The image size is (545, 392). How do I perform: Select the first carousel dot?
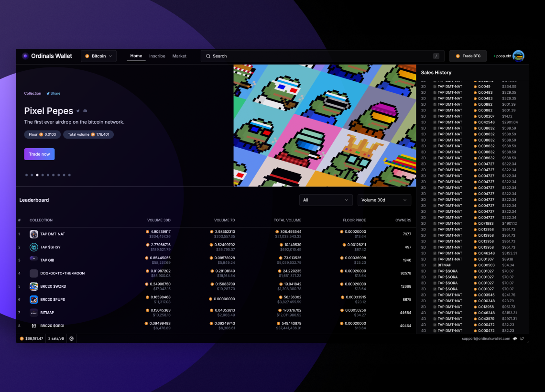pyautogui.click(x=26, y=175)
